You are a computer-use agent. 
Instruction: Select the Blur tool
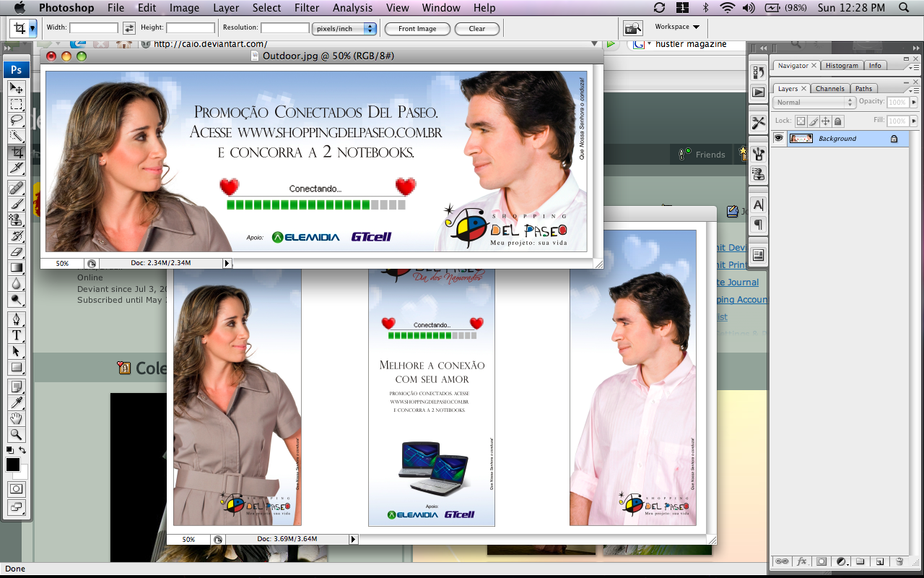pos(16,283)
